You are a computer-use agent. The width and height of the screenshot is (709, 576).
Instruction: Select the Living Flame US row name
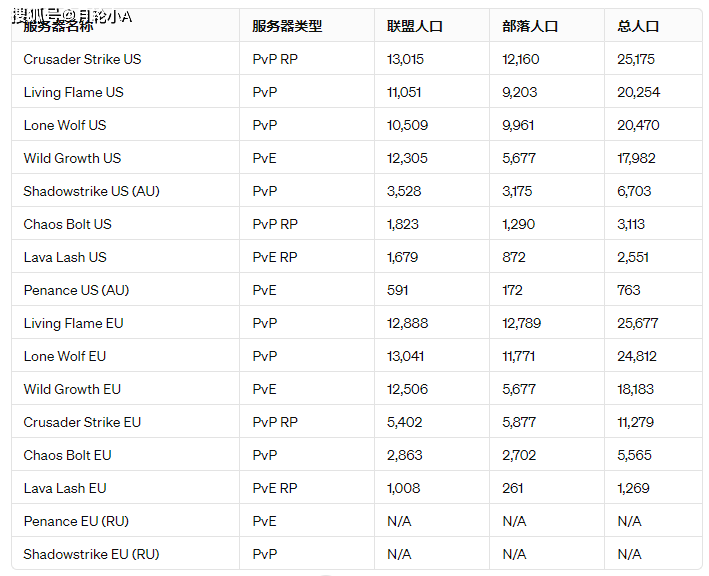[73, 92]
